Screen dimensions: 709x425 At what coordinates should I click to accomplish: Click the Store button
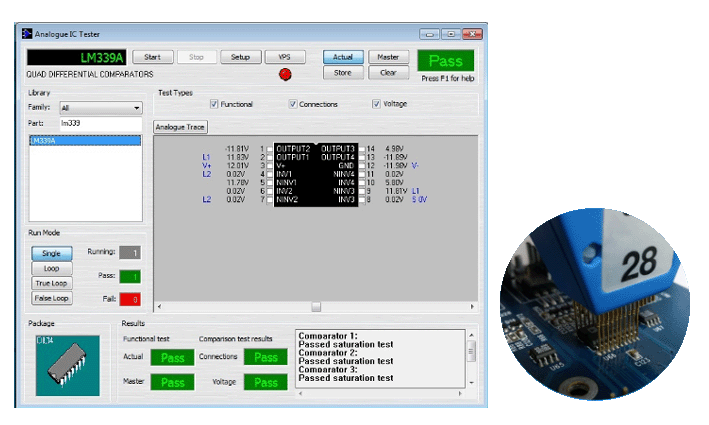pos(343,72)
